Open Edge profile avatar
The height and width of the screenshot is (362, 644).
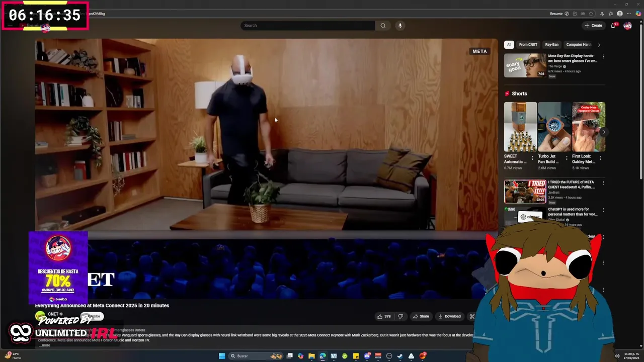click(620, 14)
